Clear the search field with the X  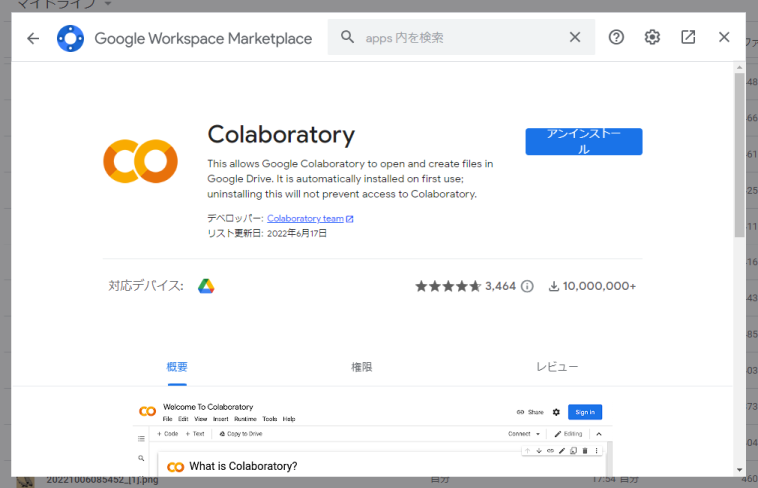[575, 37]
